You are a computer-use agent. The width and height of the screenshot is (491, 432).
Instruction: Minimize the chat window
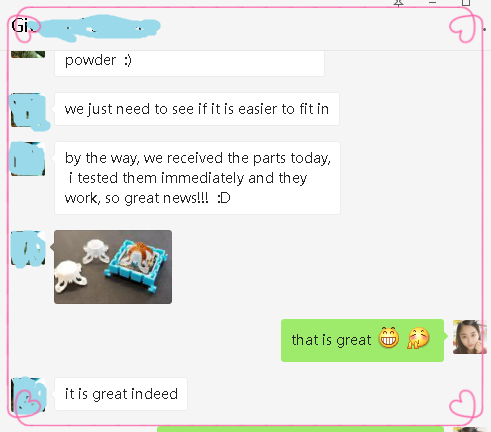432,2
